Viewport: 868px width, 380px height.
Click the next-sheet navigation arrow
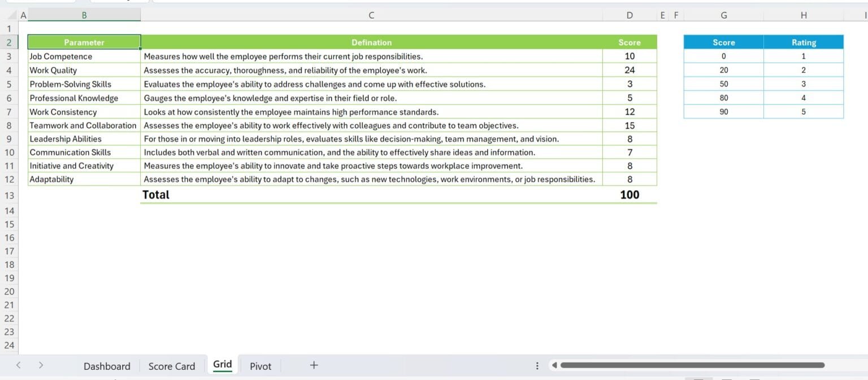pos(40,366)
